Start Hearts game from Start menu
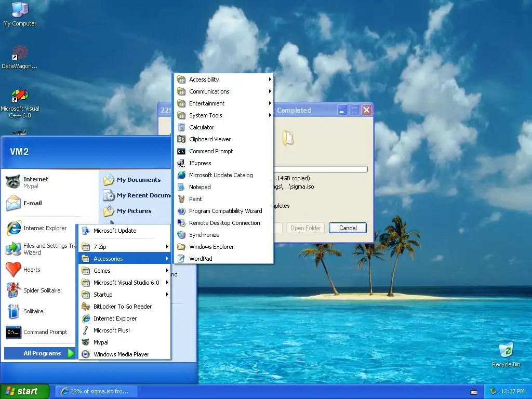This screenshot has width=532, height=399. [39, 270]
